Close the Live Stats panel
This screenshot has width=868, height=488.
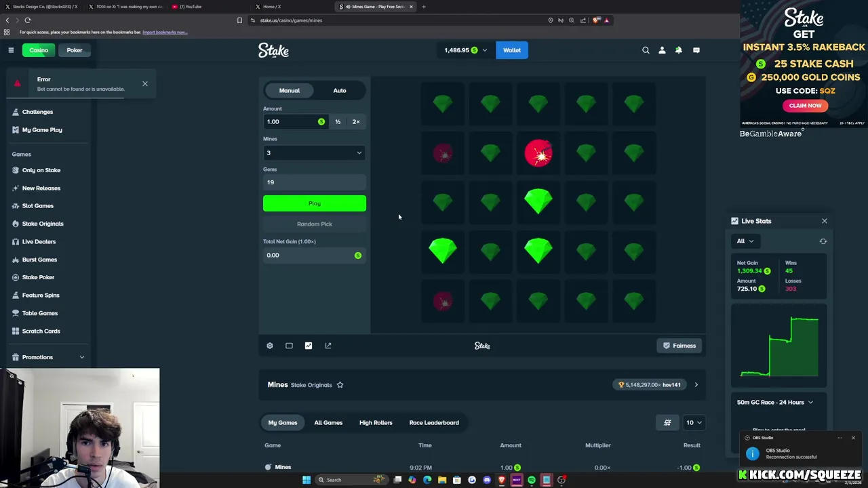tap(825, 221)
